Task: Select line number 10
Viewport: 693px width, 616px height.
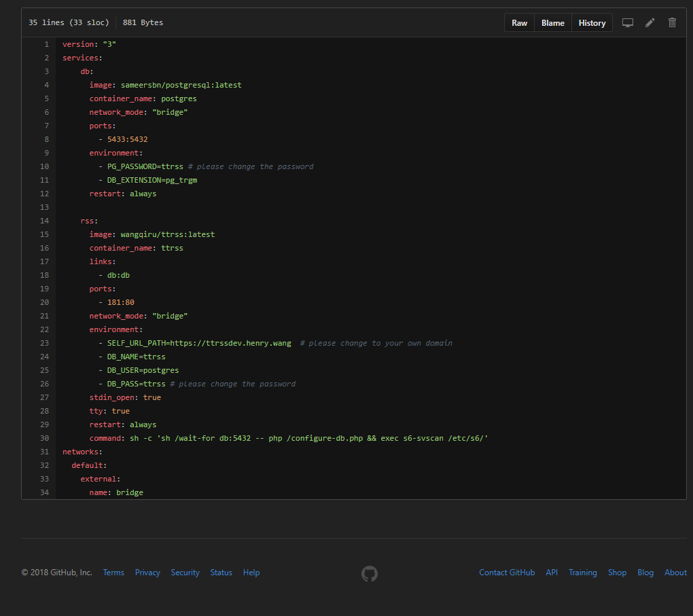Action: (x=45, y=166)
